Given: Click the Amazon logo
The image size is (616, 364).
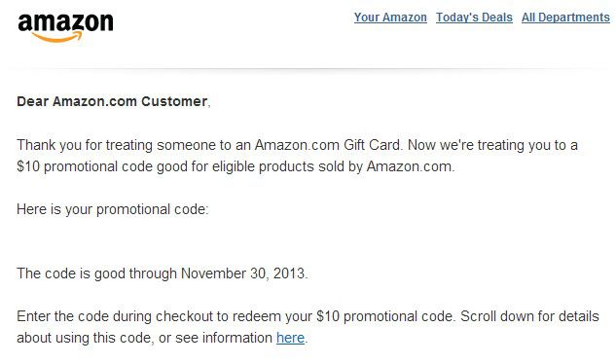Looking at the screenshot, I should tap(65, 27).
